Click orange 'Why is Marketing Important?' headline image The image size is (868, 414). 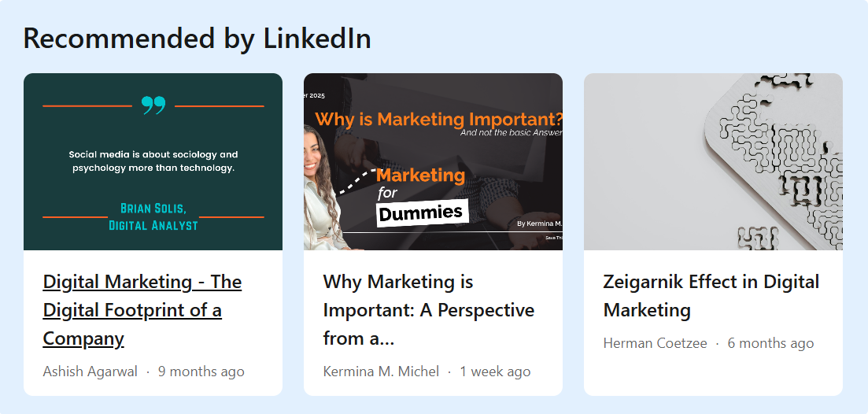(439, 120)
